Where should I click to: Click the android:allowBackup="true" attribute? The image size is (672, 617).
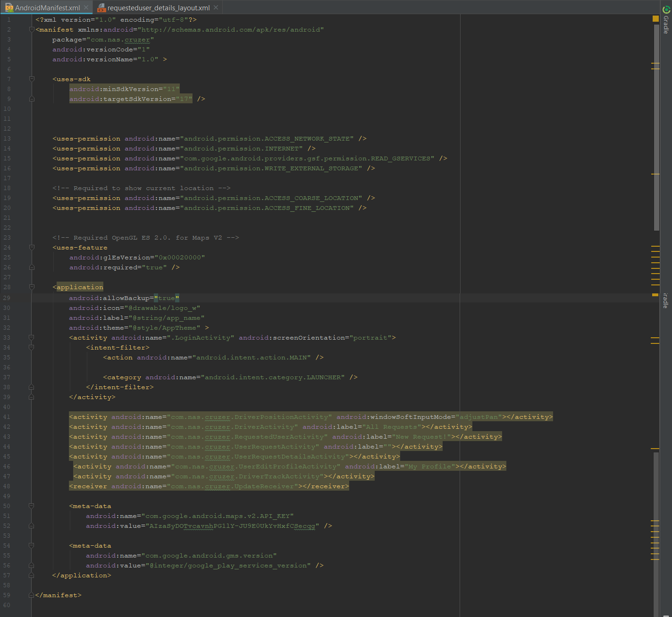(124, 298)
